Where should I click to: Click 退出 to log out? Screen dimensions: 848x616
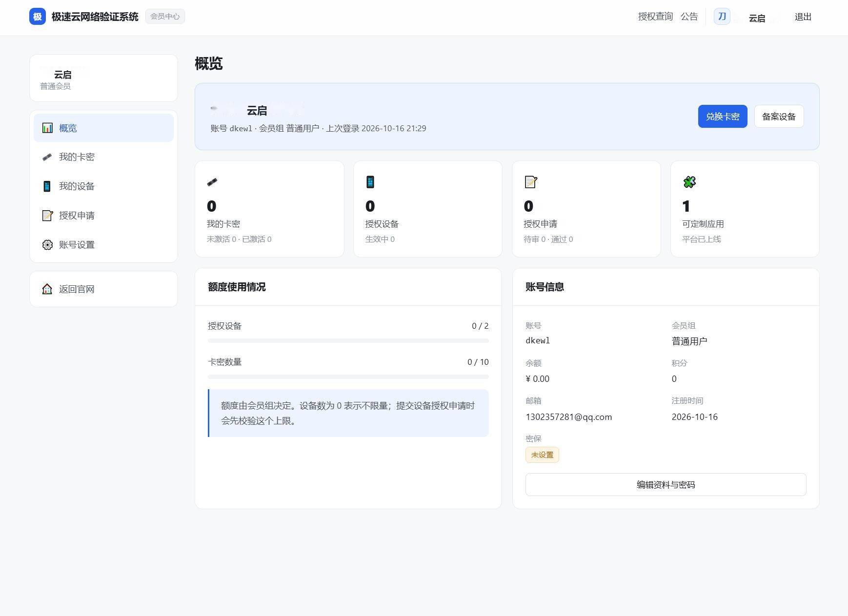[803, 17]
